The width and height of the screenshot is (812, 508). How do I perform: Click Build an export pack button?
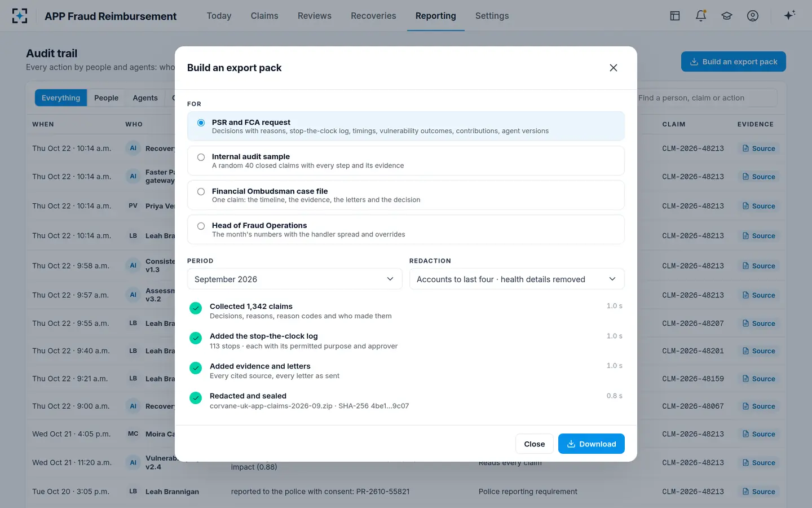(734, 62)
